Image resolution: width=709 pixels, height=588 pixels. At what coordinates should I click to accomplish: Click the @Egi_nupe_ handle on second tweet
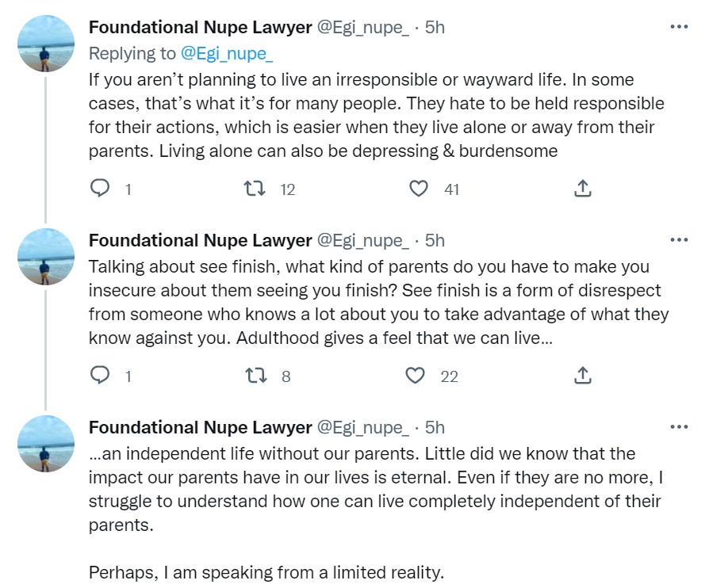click(363, 240)
